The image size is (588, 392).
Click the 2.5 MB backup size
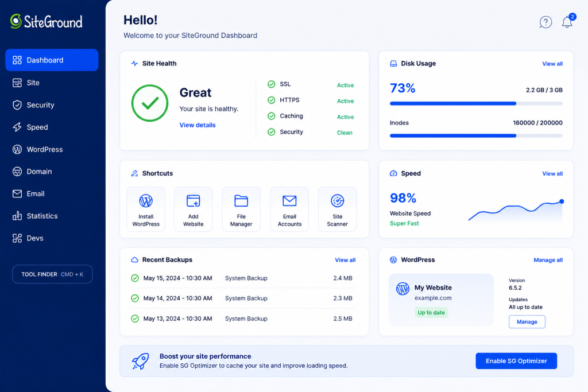(x=343, y=319)
